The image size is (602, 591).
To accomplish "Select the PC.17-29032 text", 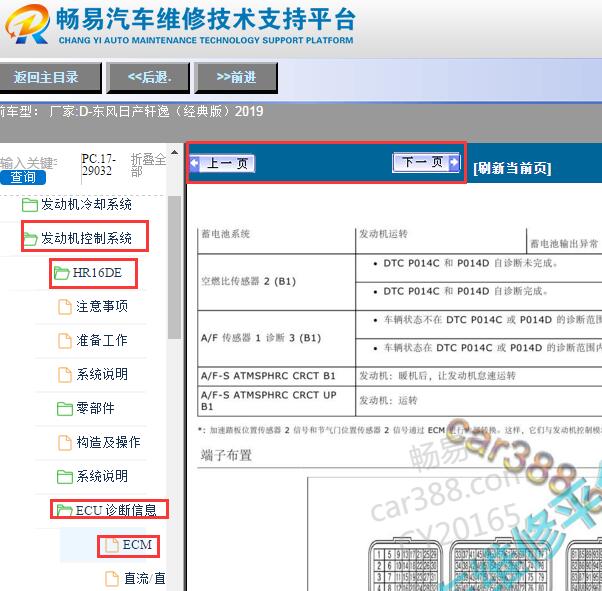I will [99, 164].
